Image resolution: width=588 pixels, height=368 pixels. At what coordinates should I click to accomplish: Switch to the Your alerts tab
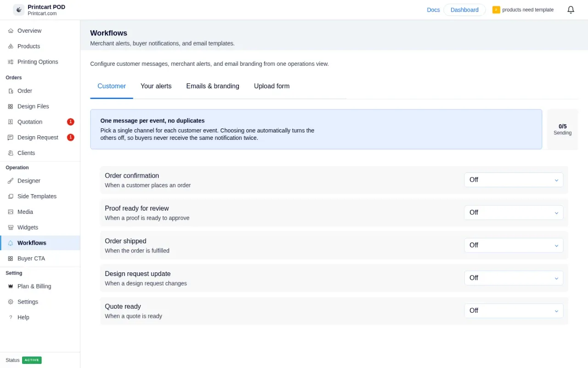tap(156, 86)
